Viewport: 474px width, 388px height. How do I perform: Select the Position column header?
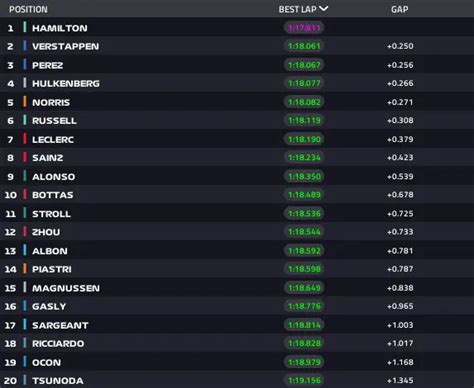[28, 9]
